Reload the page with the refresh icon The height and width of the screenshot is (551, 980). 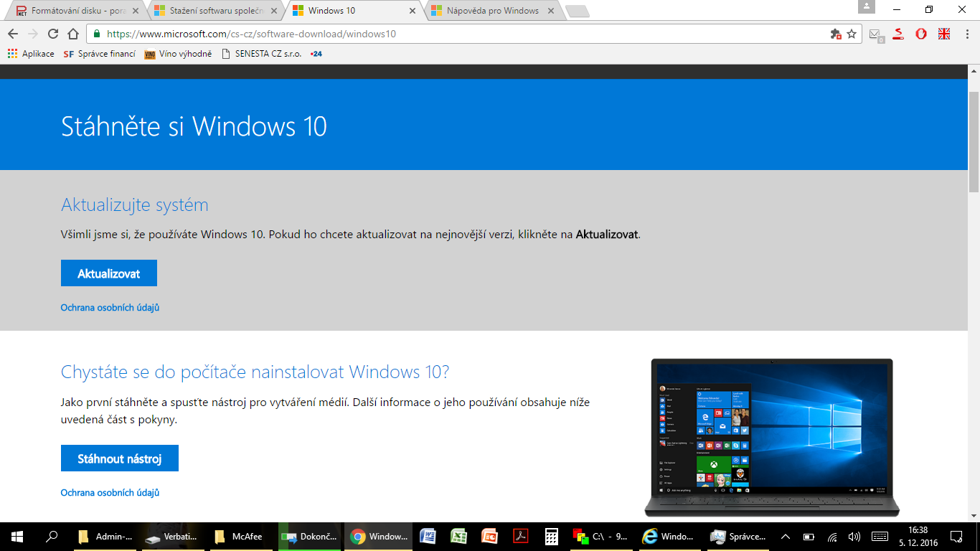click(x=52, y=34)
